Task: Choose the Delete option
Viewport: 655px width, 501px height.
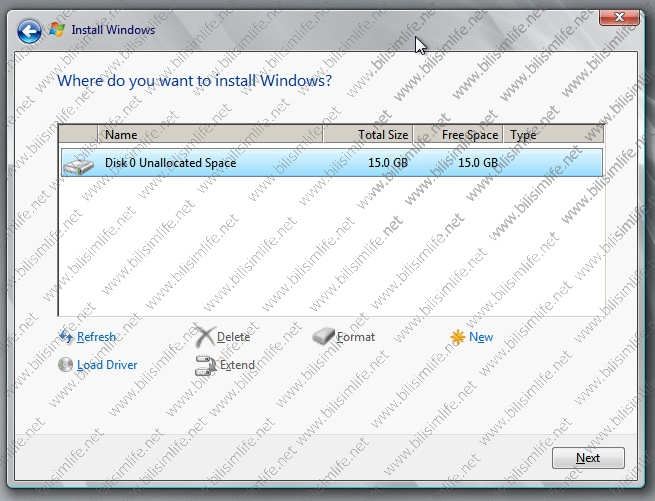Action: (234, 337)
